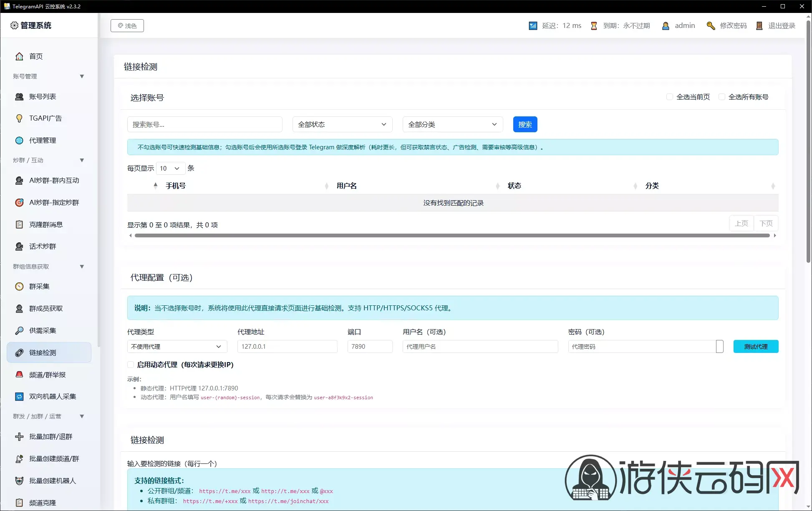Click the hourglass expiry icon

[594, 26]
